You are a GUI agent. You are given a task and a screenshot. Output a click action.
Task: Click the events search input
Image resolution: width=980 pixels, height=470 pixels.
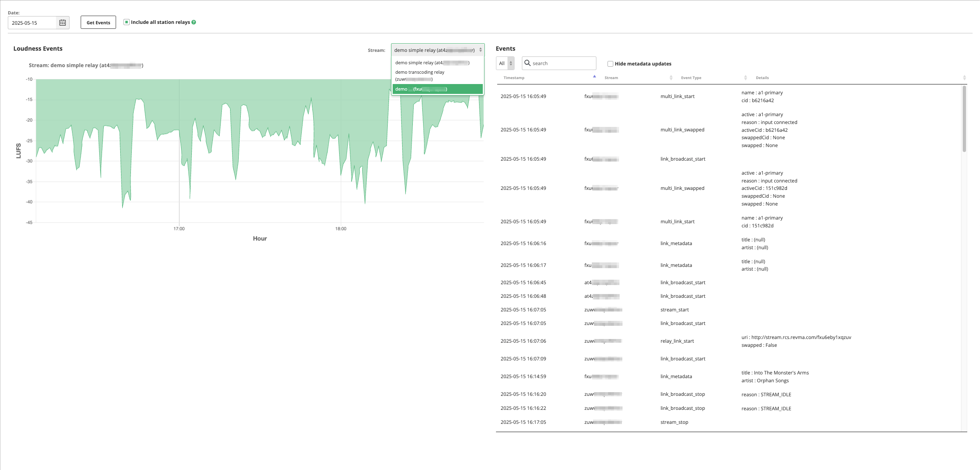tap(563, 63)
